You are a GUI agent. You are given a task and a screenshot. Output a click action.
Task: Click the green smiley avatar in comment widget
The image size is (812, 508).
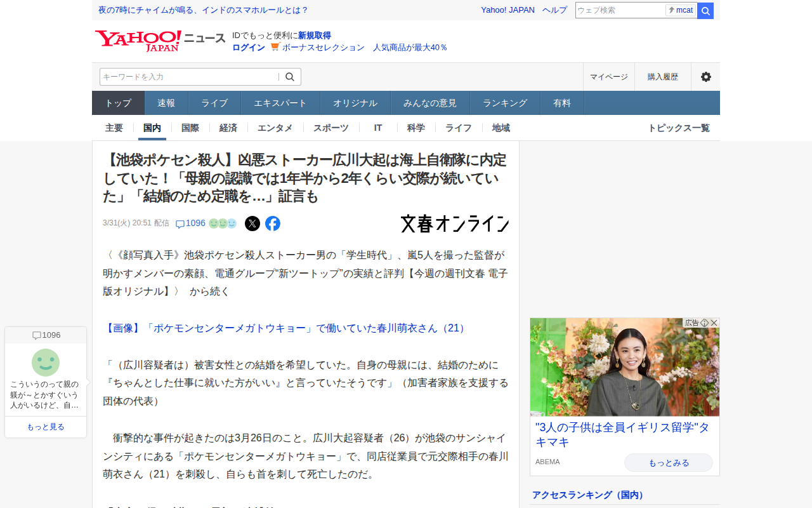coord(46,363)
